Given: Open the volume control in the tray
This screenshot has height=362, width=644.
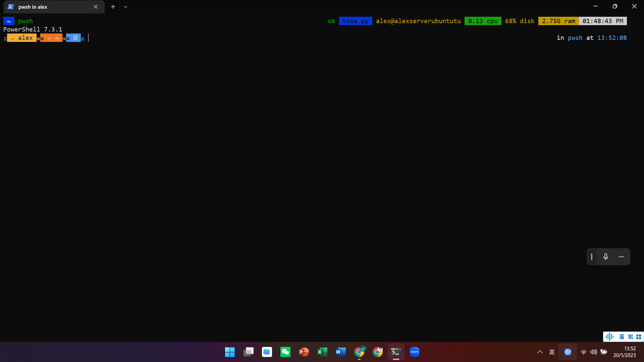Looking at the screenshot, I should [593, 352].
